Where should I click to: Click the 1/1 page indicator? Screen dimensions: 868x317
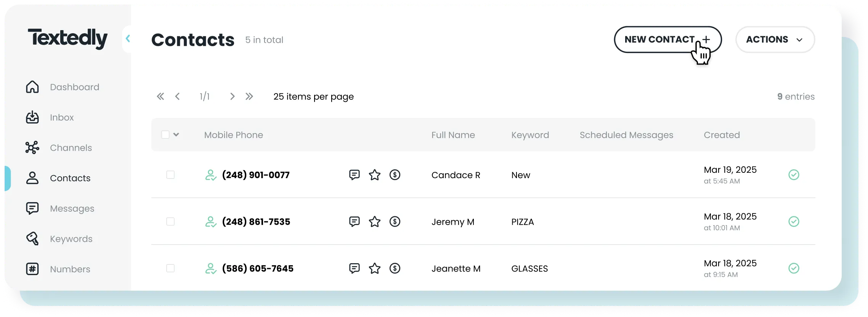click(205, 97)
